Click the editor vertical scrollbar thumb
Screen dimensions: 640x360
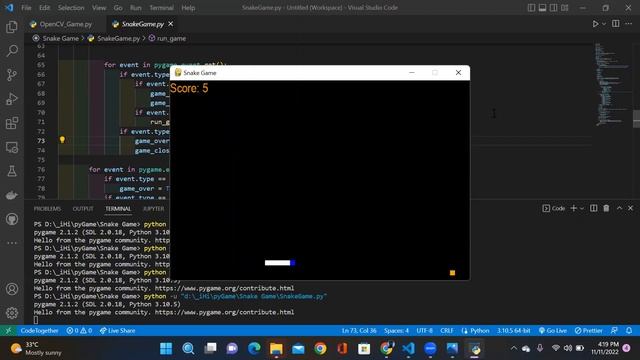[636, 119]
